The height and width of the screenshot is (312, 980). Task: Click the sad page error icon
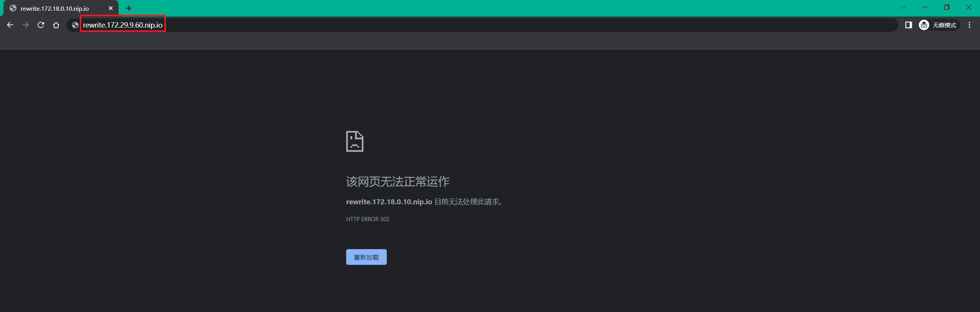tap(355, 141)
